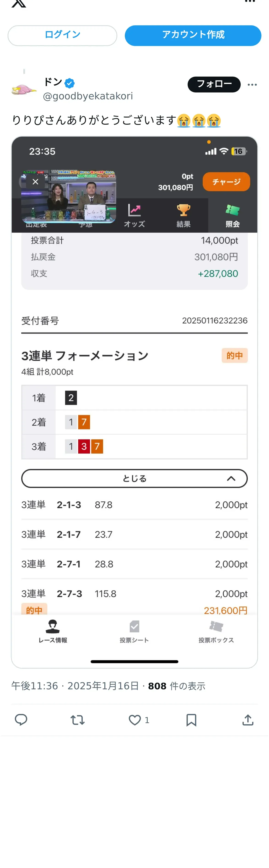Collapse the bet list with とじる
Viewport: 269px width, 868px height.
tap(134, 478)
